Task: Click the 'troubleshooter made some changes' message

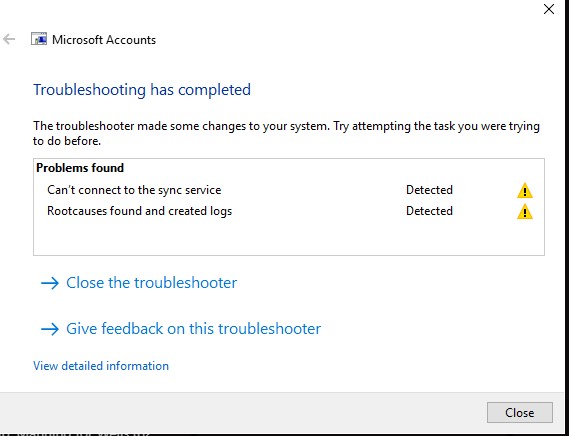Action: (286, 133)
